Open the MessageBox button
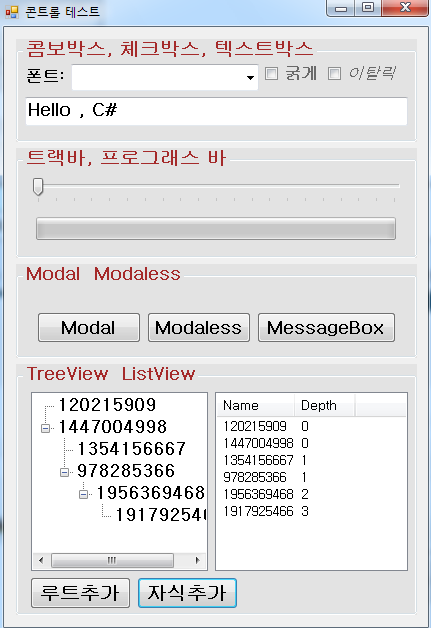The width and height of the screenshot is (431, 628). click(326, 328)
